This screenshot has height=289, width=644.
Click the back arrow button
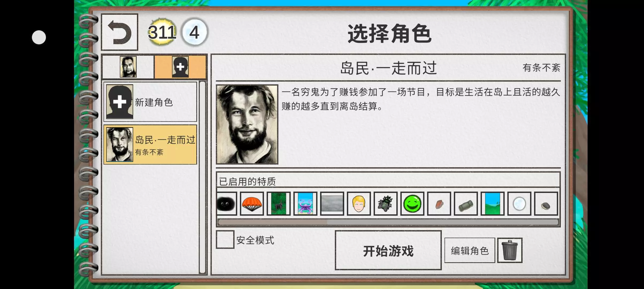tap(120, 32)
